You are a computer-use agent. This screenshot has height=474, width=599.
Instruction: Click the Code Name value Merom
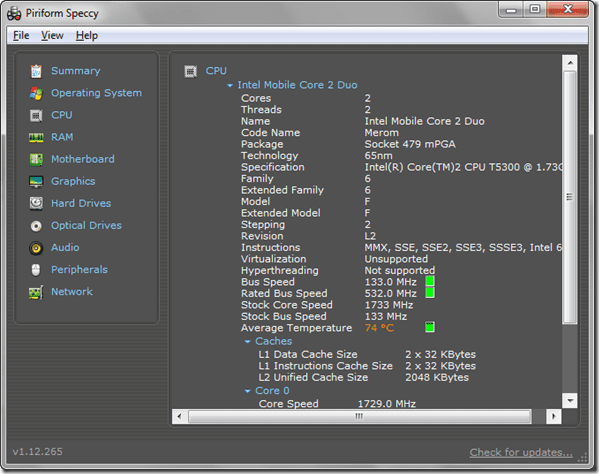point(381,133)
